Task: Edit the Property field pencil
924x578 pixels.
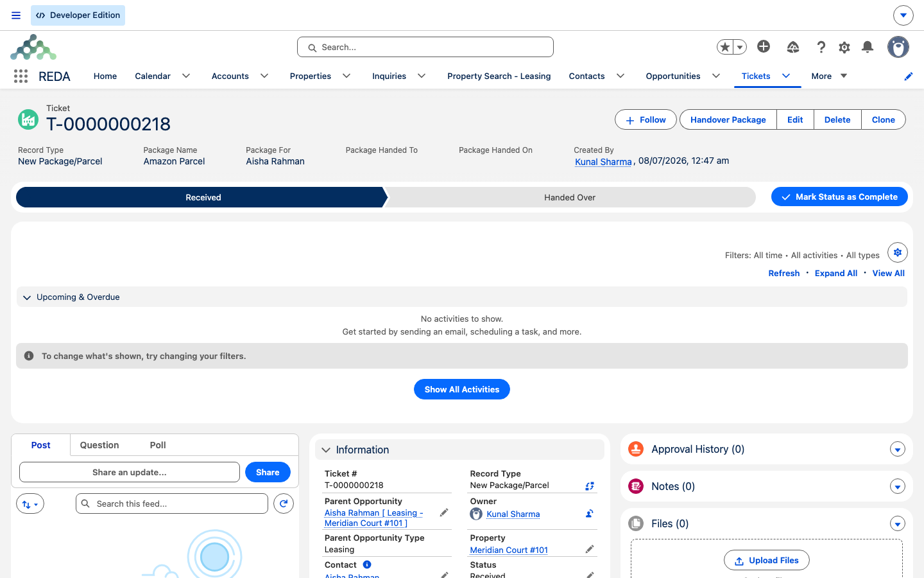Action: pos(590,549)
